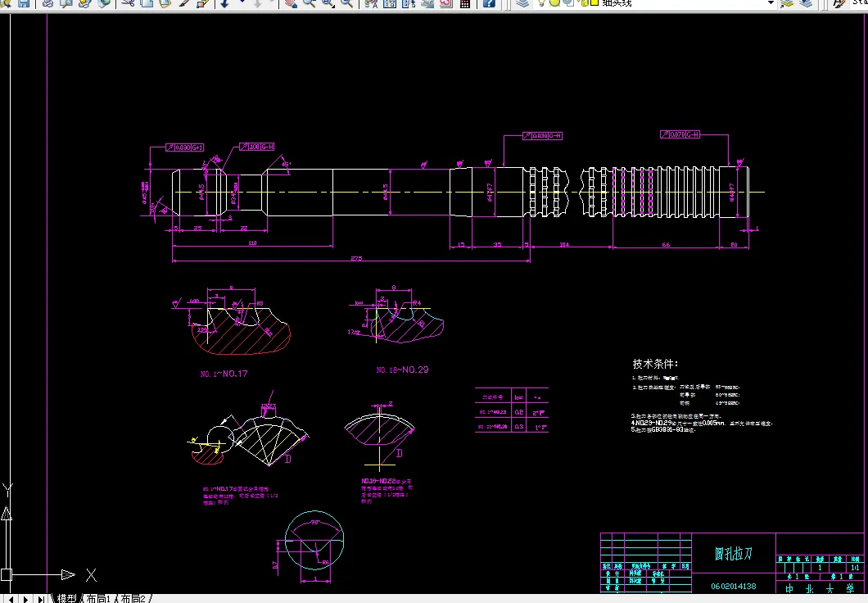This screenshot has height=603, width=868.
Task: Open the Markup Set Manager icon
Action: click(x=446, y=3)
